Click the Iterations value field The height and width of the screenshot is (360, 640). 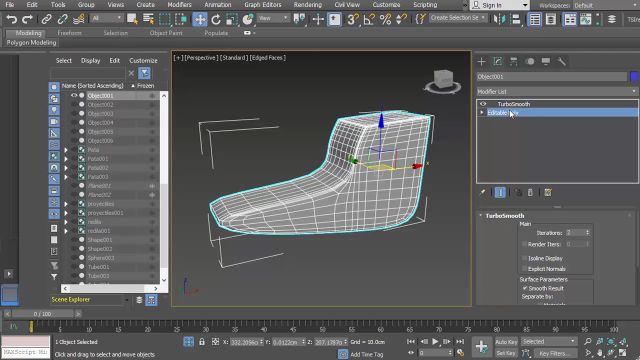tap(576, 232)
